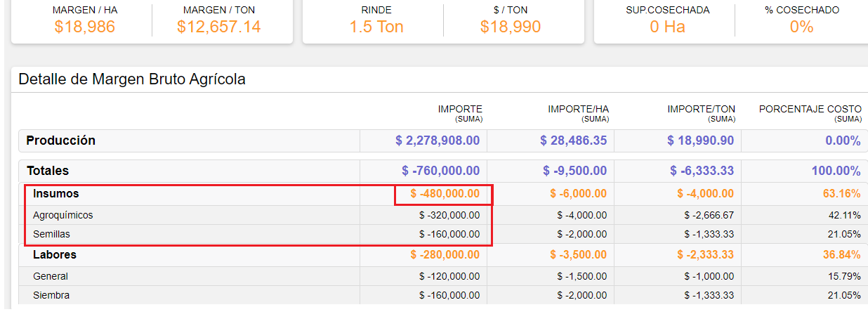Click the IMPORTE/TON column header
868x326 pixels.
point(701,110)
